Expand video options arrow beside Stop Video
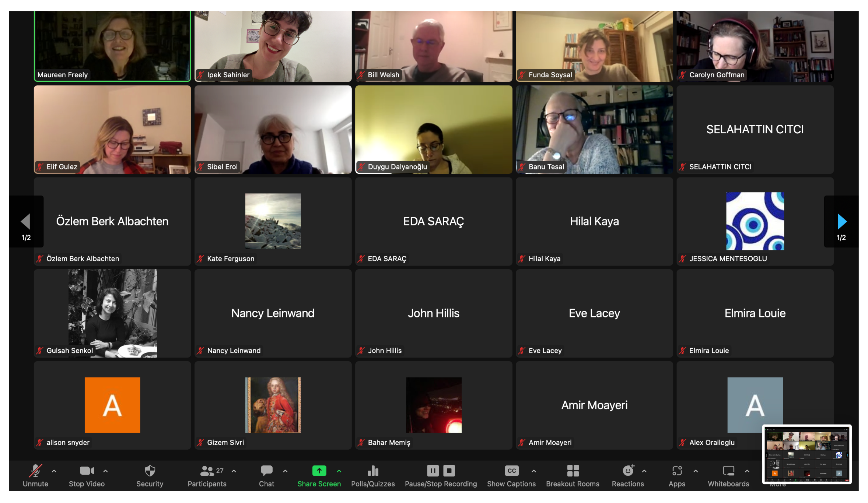868x503 pixels. tap(105, 471)
